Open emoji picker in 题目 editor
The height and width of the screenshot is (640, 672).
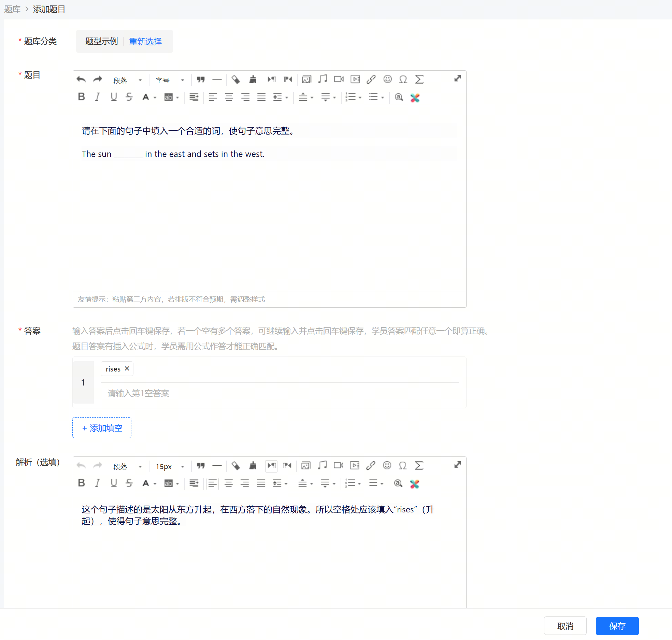(x=387, y=79)
